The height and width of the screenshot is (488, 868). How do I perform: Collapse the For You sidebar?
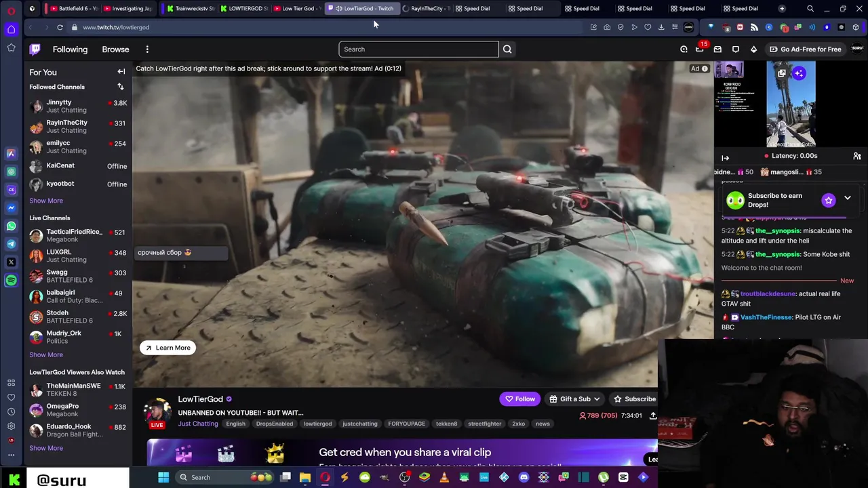pyautogui.click(x=121, y=72)
